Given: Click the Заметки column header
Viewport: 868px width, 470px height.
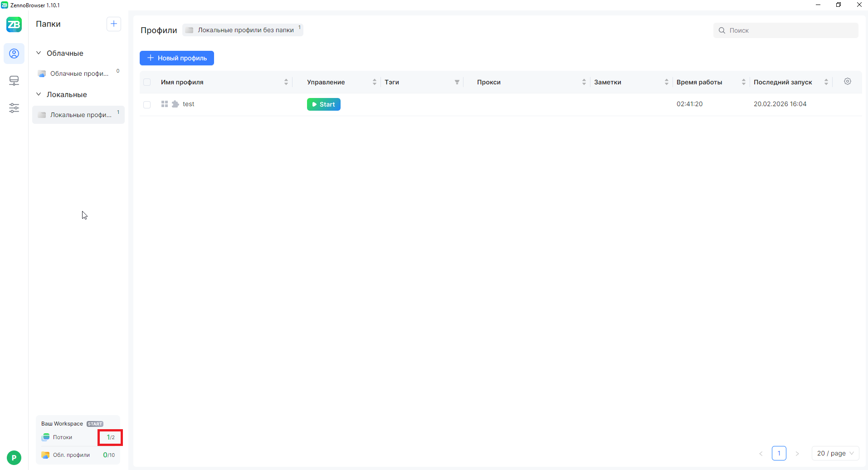Looking at the screenshot, I should (x=608, y=82).
